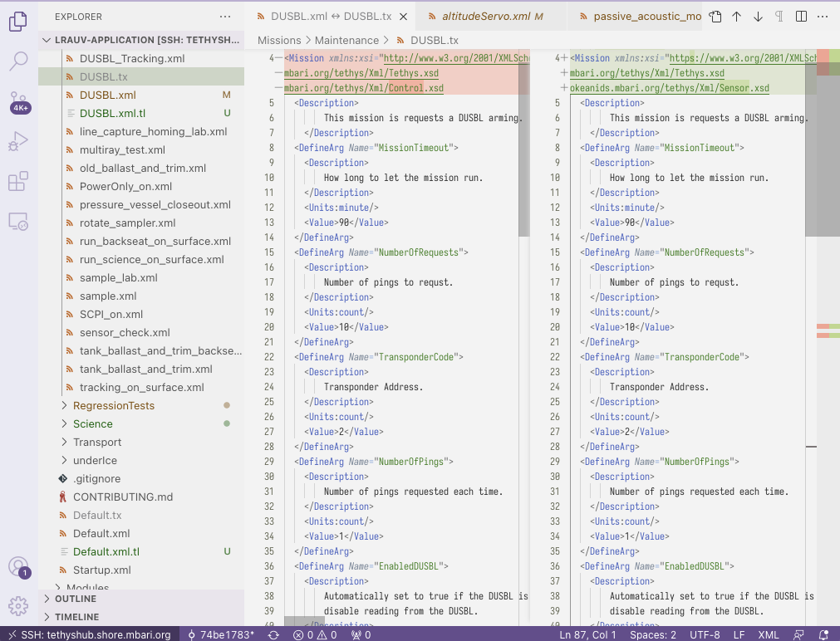This screenshot has height=641, width=840.
Task: Open sensor_check.xml in the explorer
Action: pyautogui.click(x=123, y=333)
